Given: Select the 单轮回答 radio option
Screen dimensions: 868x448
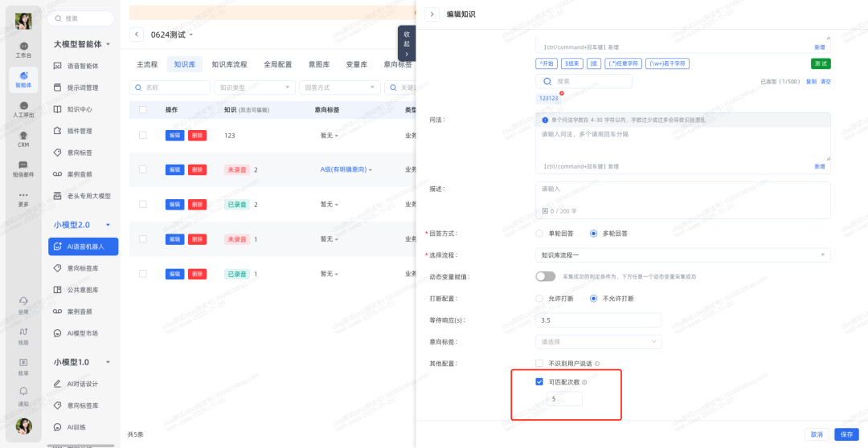Looking at the screenshot, I should click(540, 234).
